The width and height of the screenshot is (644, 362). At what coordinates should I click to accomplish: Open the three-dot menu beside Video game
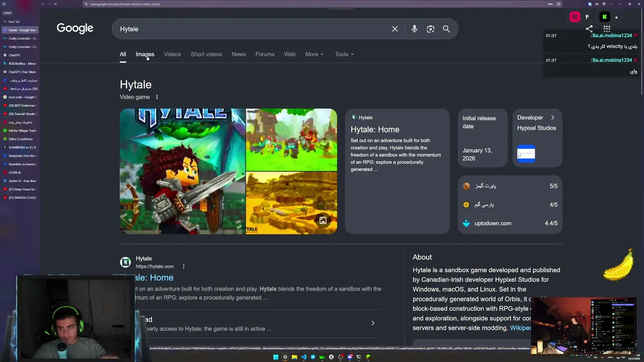156,97
